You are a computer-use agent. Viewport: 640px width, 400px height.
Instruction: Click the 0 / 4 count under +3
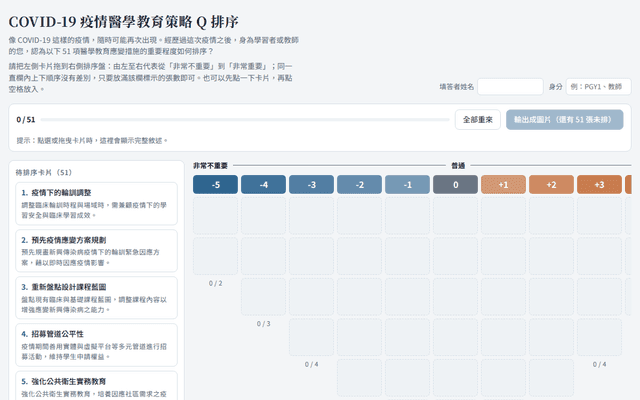[x=599, y=364]
